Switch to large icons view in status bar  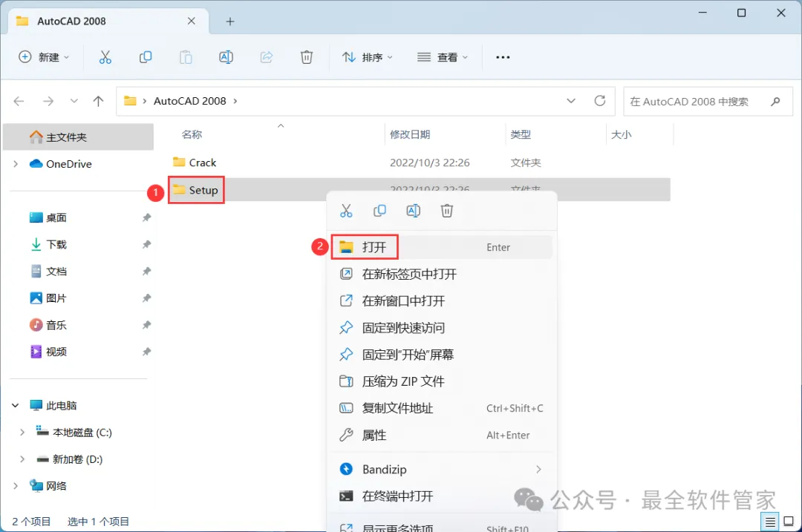tap(789, 522)
